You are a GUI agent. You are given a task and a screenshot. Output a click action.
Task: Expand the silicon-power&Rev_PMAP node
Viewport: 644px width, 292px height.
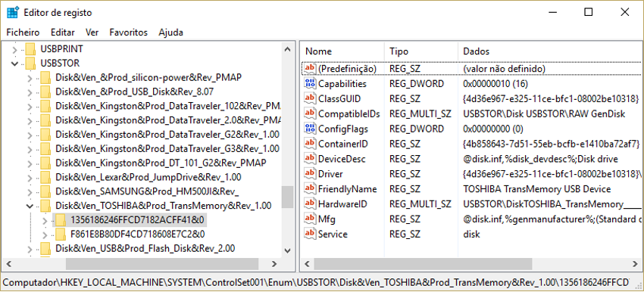30,78
